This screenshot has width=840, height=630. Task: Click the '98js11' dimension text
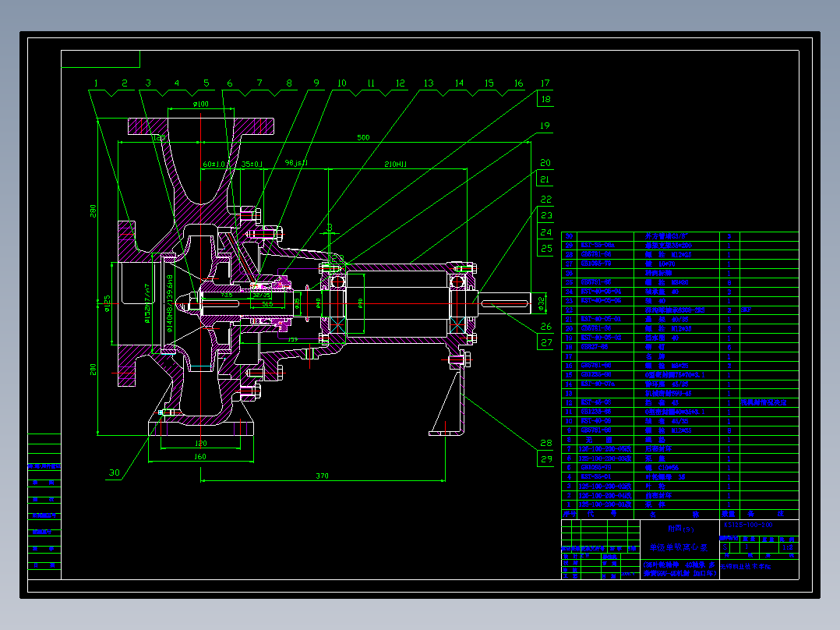point(296,162)
